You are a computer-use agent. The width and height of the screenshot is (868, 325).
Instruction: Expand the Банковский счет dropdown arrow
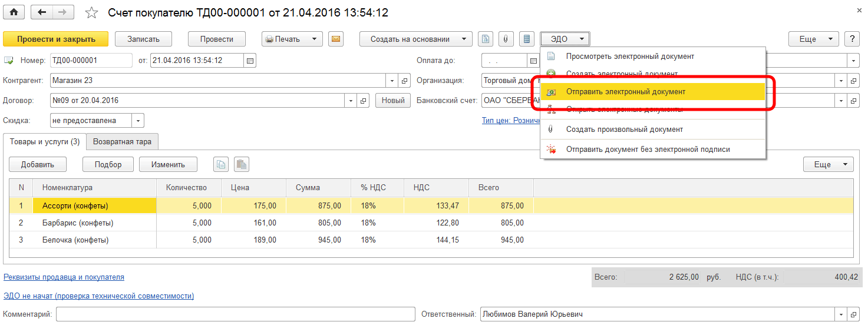point(842,101)
